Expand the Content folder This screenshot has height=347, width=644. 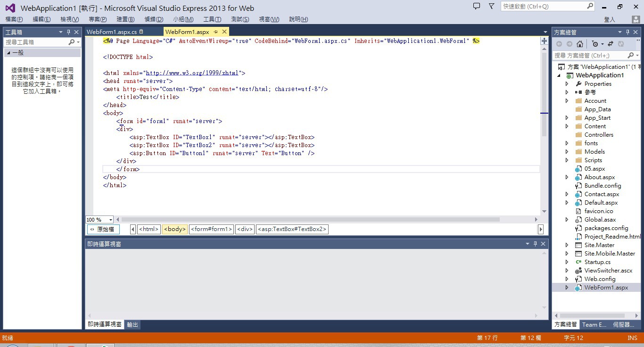[x=567, y=126]
